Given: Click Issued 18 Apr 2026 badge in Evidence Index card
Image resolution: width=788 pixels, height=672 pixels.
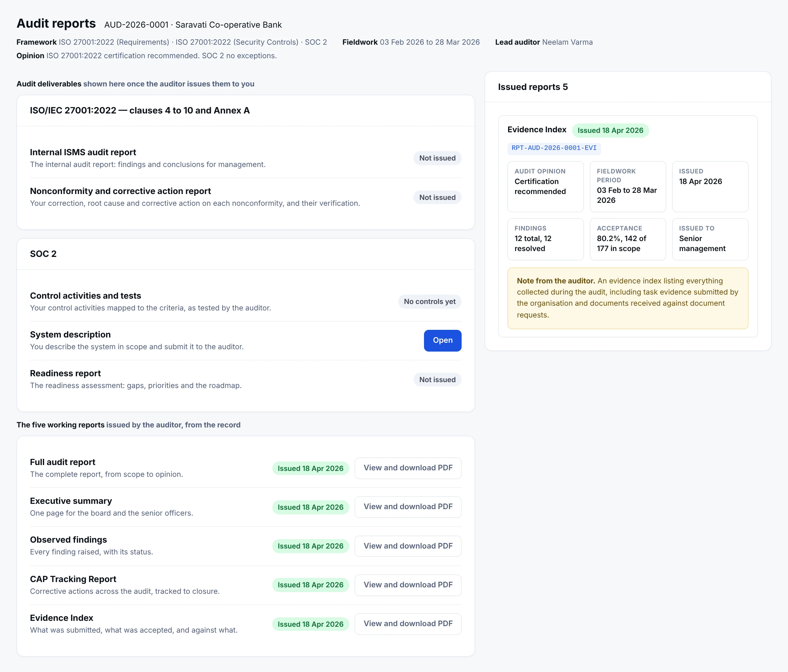Looking at the screenshot, I should tap(610, 131).
